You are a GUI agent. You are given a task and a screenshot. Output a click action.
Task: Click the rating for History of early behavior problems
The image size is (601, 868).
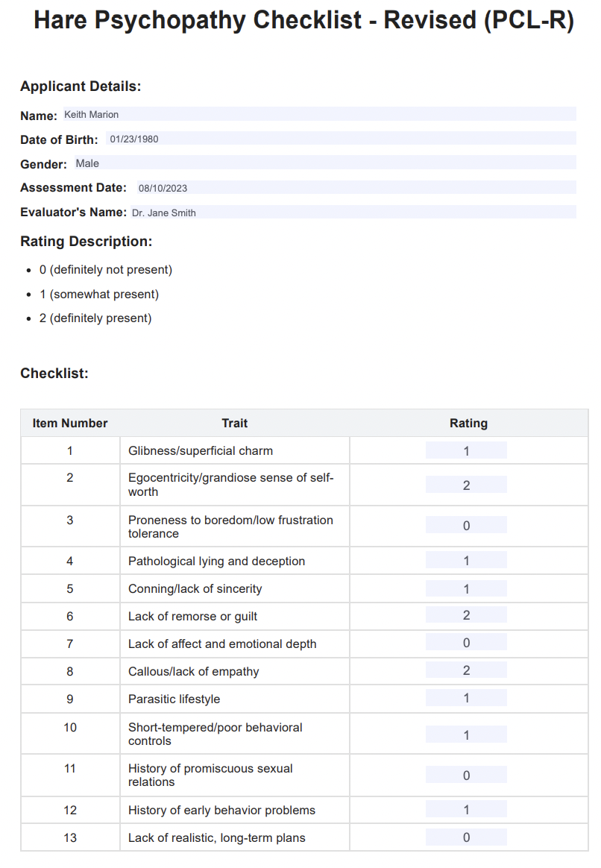[465, 809]
